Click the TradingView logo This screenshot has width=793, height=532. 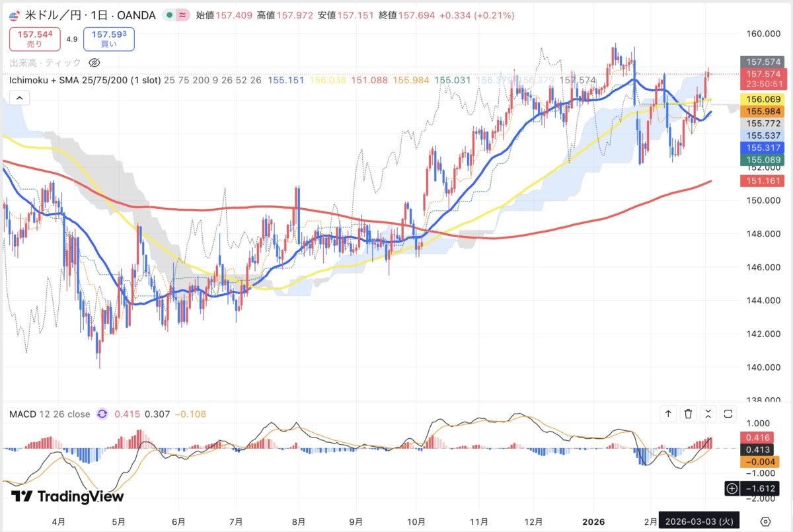(67, 497)
